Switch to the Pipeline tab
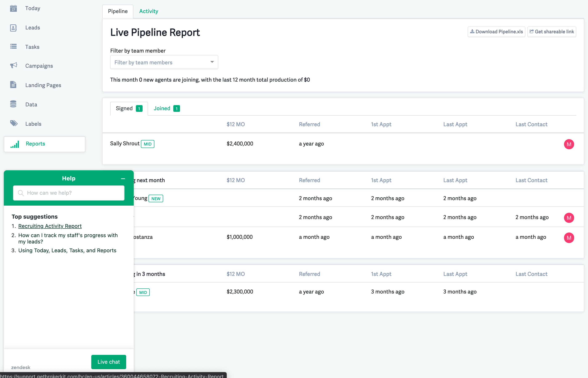 tap(118, 11)
